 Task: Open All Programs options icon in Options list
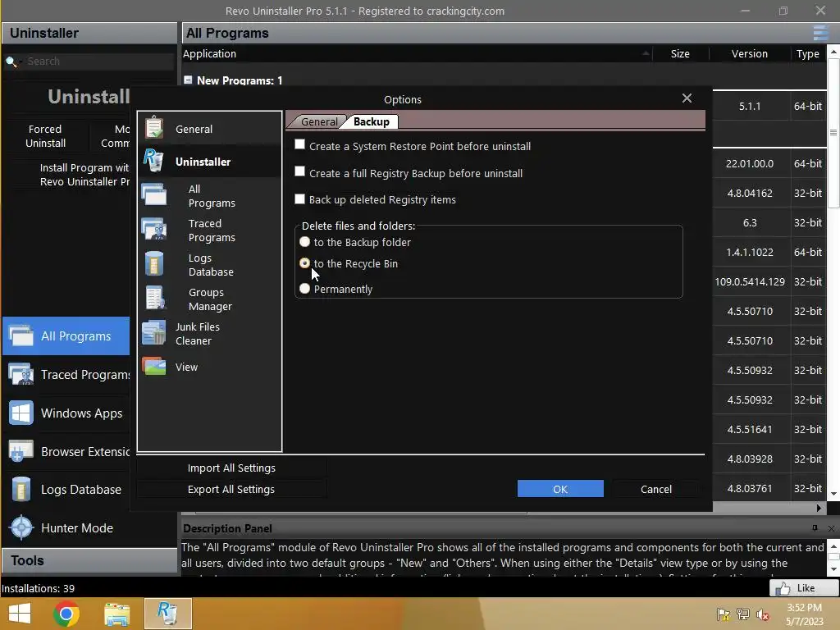click(x=154, y=194)
